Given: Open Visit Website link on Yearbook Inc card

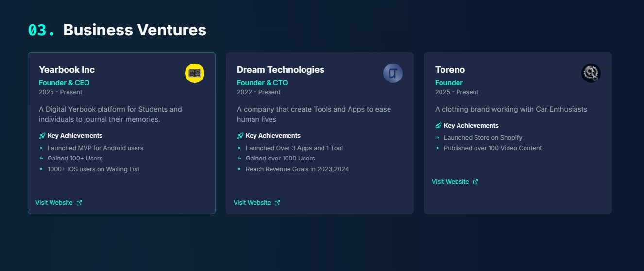Looking at the screenshot, I should [x=58, y=203].
